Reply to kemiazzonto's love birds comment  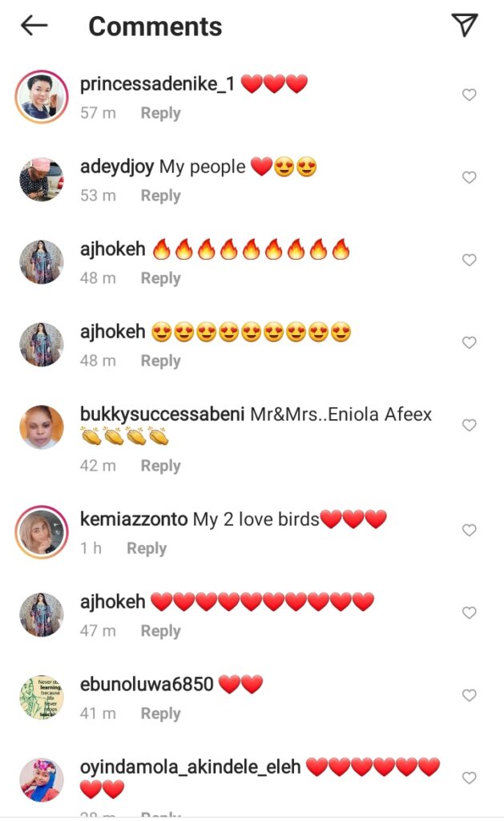click(x=147, y=548)
